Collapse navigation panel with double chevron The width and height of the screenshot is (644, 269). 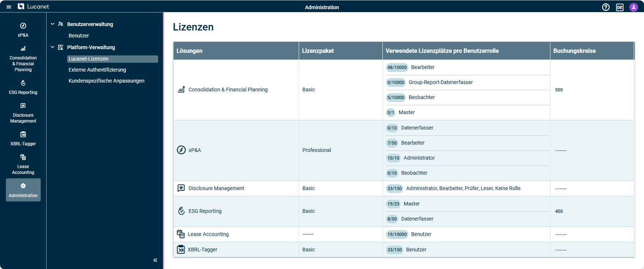pos(155,260)
